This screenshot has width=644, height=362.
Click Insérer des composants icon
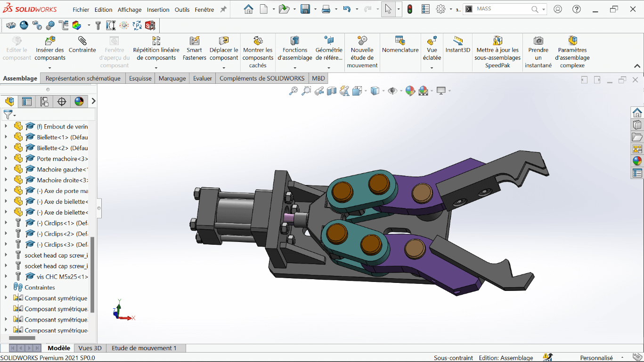tap(50, 41)
